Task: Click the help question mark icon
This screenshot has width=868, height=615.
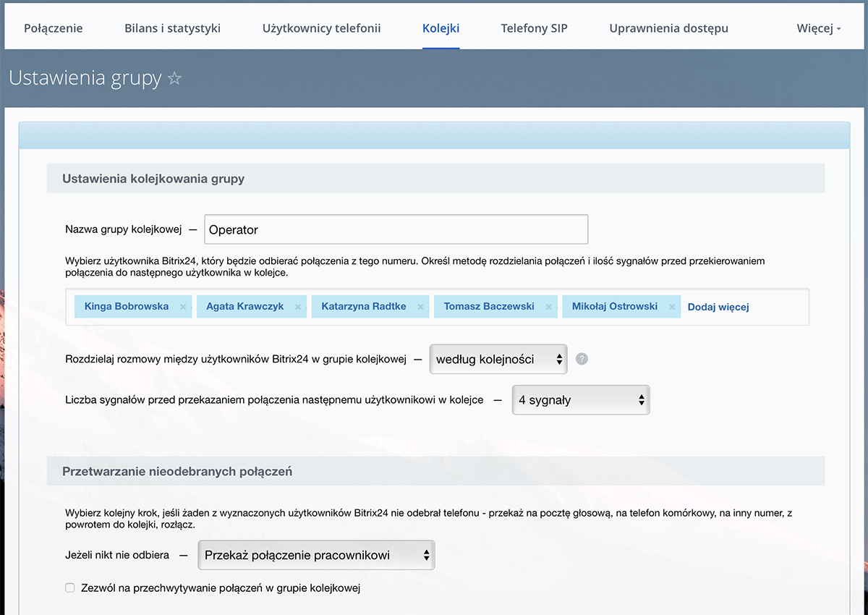Action: [x=582, y=359]
